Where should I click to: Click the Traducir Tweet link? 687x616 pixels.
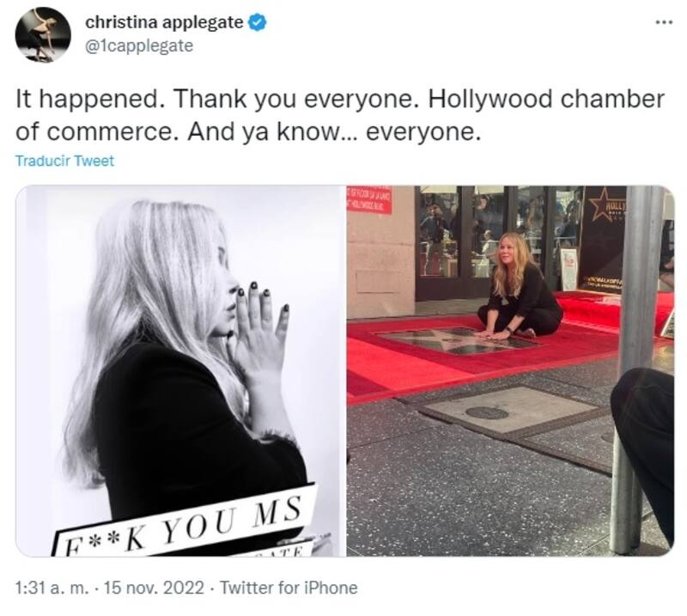click(65, 161)
